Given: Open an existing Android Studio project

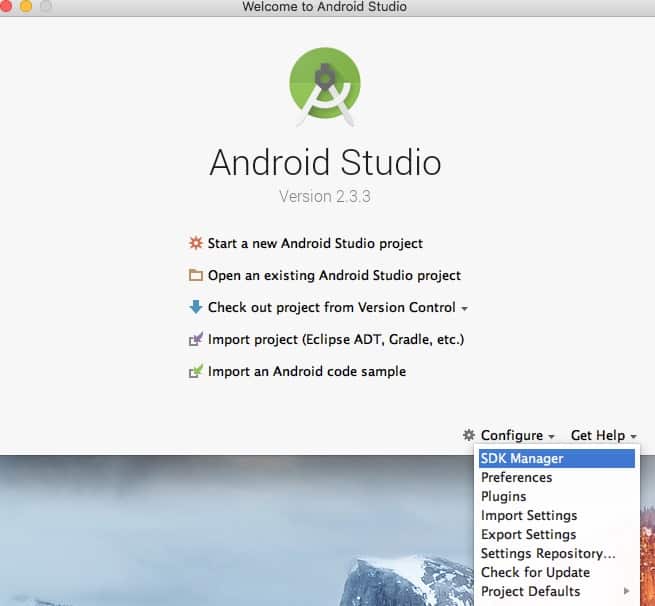Looking at the screenshot, I should [x=334, y=276].
